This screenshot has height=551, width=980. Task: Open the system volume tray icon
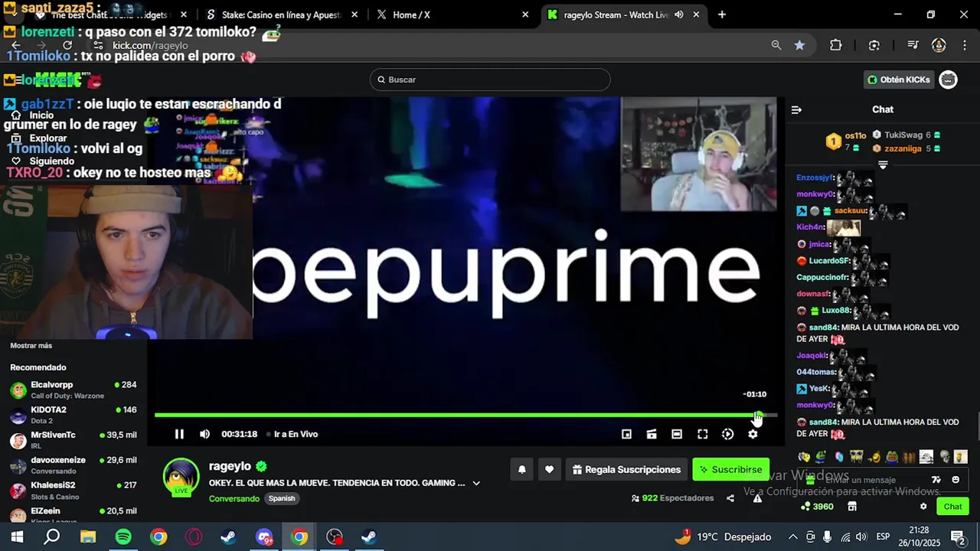click(861, 537)
